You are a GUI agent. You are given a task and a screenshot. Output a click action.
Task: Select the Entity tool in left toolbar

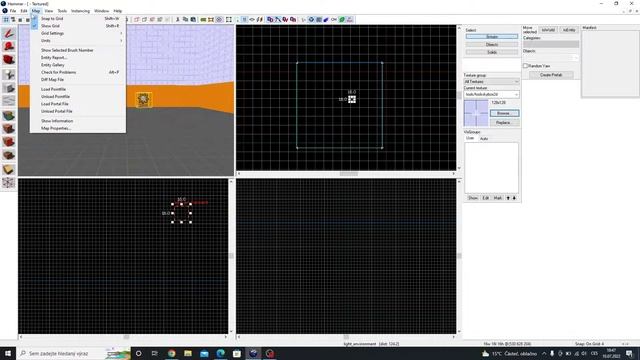9,74
